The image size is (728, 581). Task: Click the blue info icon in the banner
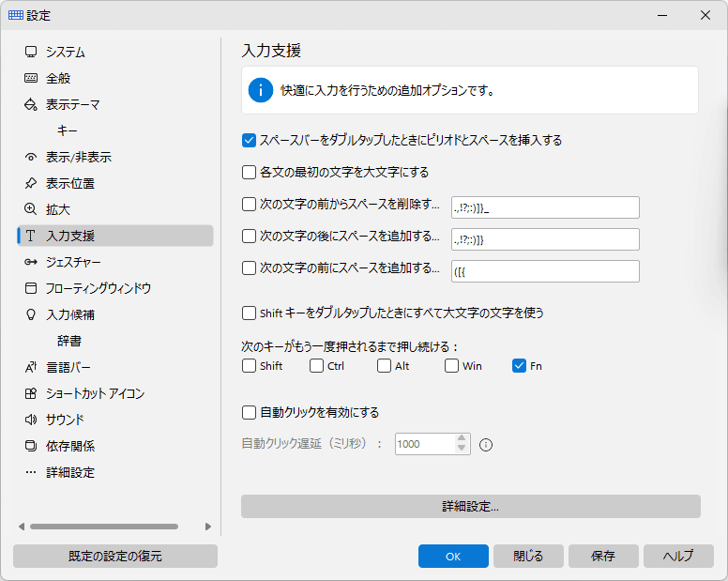(x=261, y=90)
